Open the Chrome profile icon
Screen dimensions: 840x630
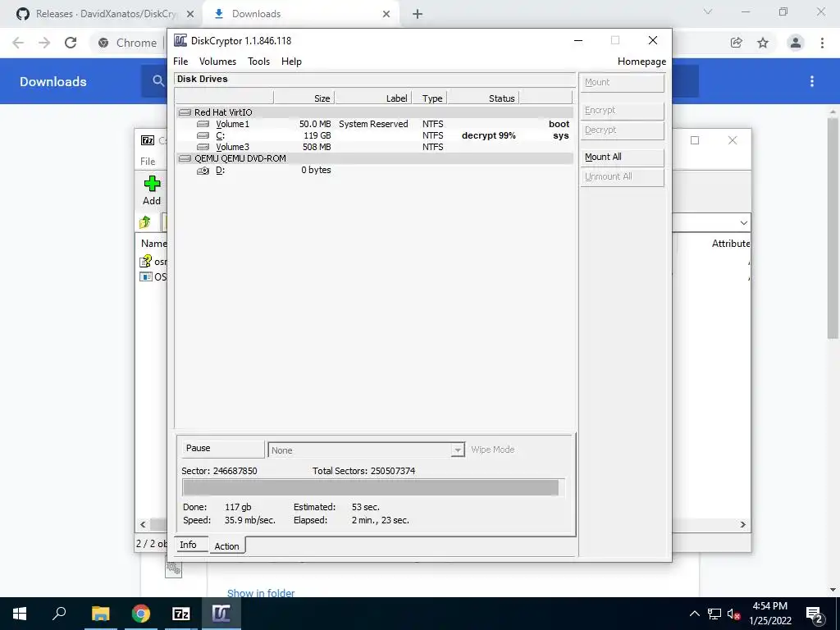coord(796,43)
